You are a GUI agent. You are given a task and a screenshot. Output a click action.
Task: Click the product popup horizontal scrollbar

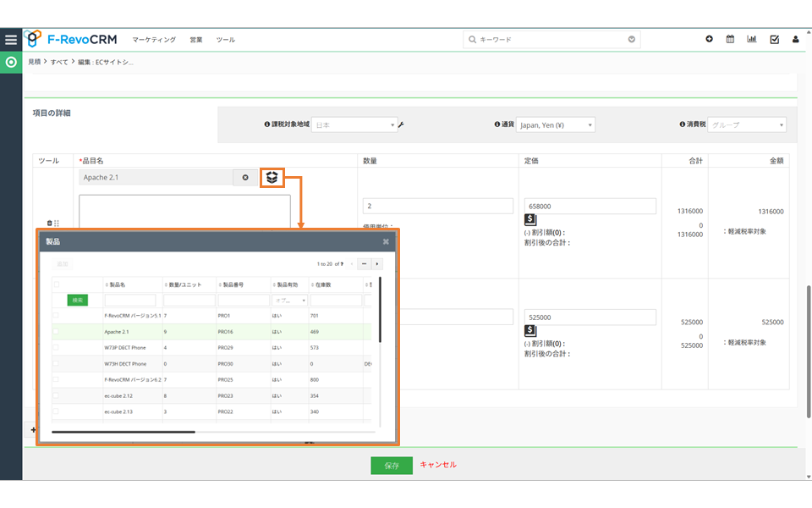click(123, 432)
